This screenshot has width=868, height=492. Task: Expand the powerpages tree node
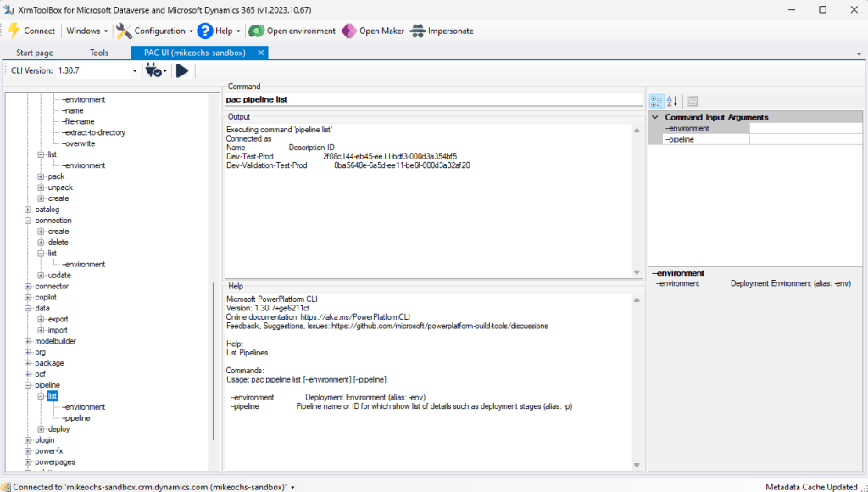point(28,462)
